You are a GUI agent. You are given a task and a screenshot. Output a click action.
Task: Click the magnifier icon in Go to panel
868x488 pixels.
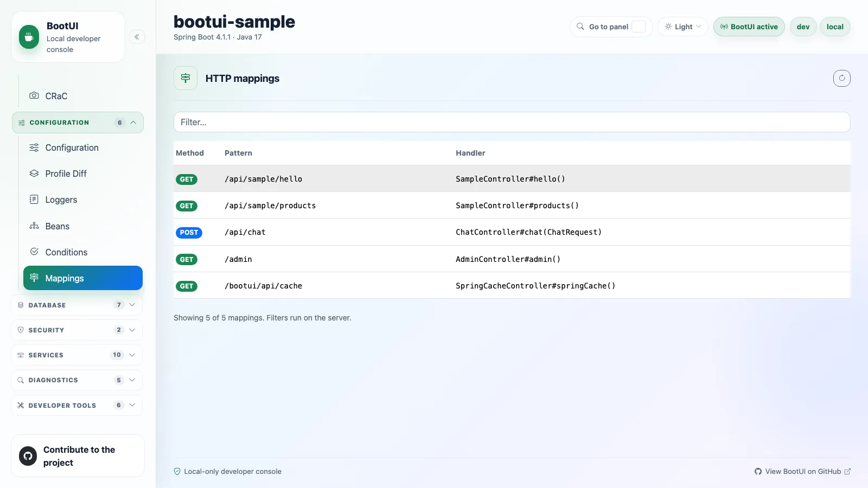click(x=580, y=27)
